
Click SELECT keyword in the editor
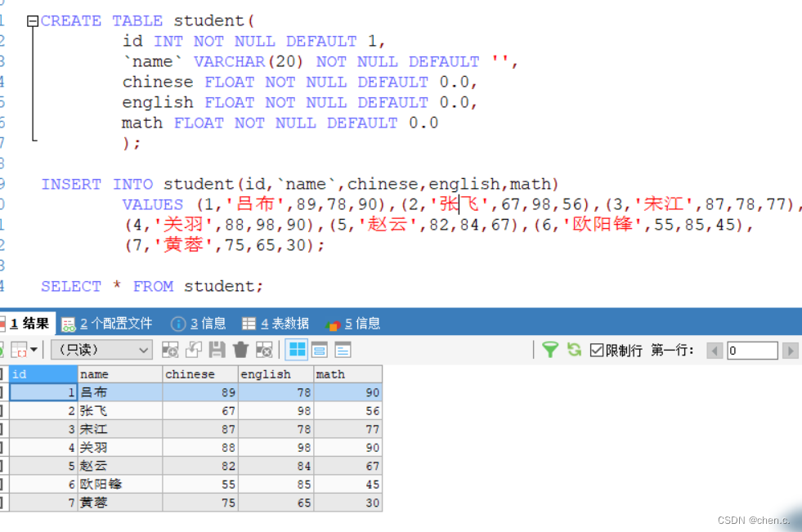pos(71,287)
